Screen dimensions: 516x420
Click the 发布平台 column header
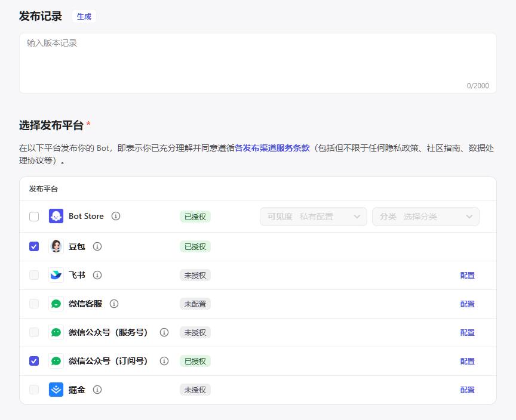pos(44,189)
